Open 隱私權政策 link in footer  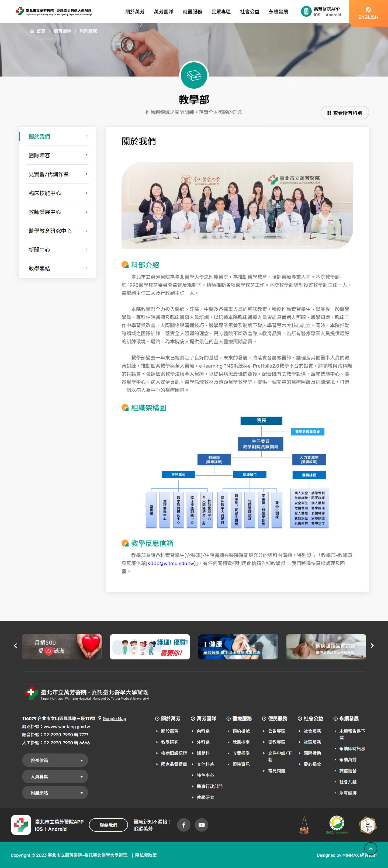(x=146, y=855)
